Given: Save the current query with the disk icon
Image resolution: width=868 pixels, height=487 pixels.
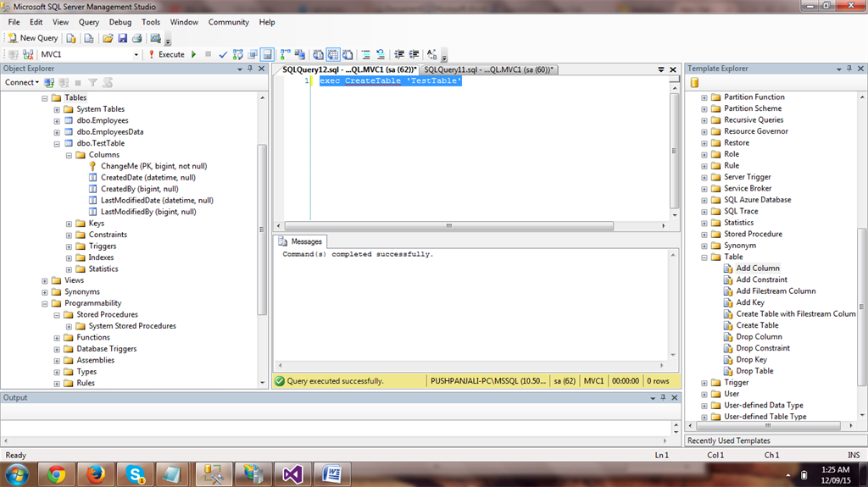Looking at the screenshot, I should [x=122, y=38].
